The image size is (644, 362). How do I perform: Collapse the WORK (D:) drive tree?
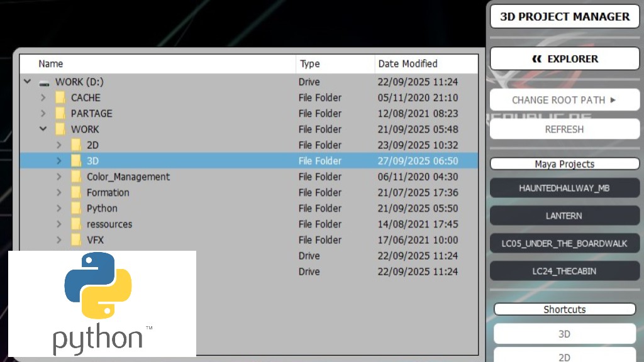27,82
